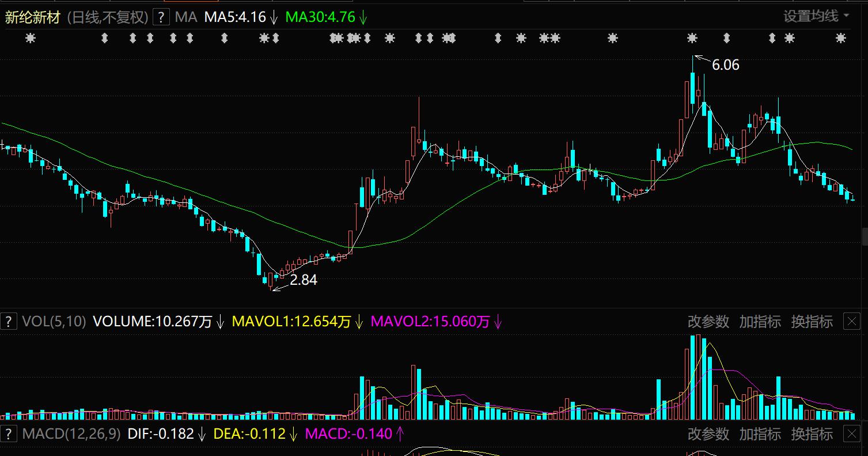Click the MA30:4.76 value
868x456 pixels.
click(320, 17)
